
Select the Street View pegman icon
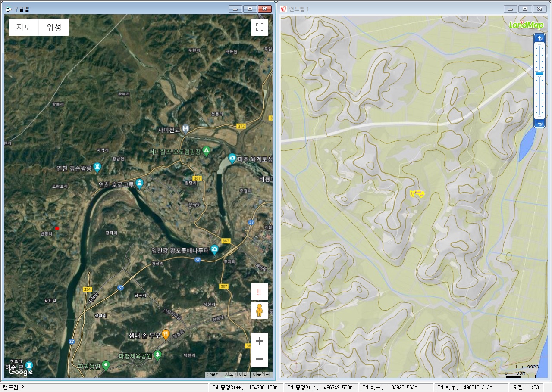point(260,310)
